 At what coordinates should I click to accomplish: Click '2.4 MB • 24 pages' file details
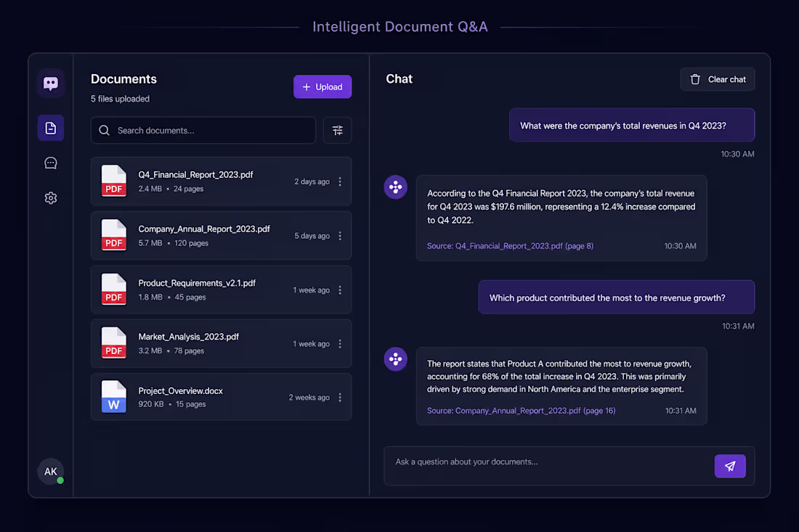[171, 189]
